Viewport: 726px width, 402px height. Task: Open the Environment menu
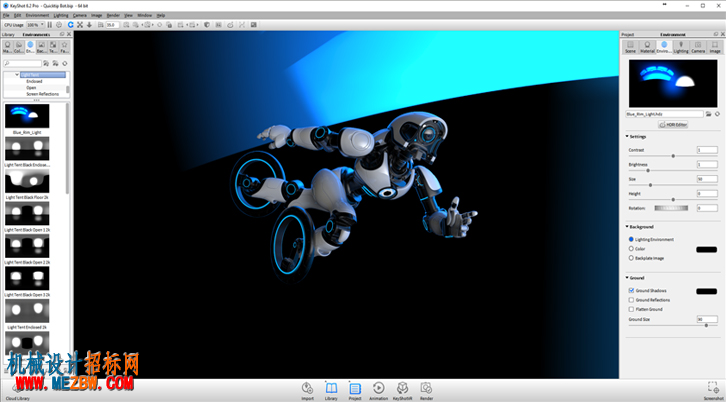37,15
